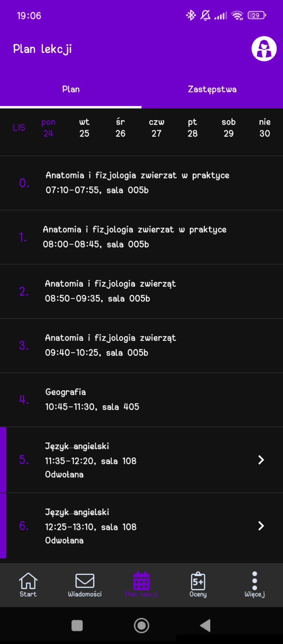This screenshot has width=283, height=644.
Task: Open Wiadomości envelope icon
Action: click(85, 581)
